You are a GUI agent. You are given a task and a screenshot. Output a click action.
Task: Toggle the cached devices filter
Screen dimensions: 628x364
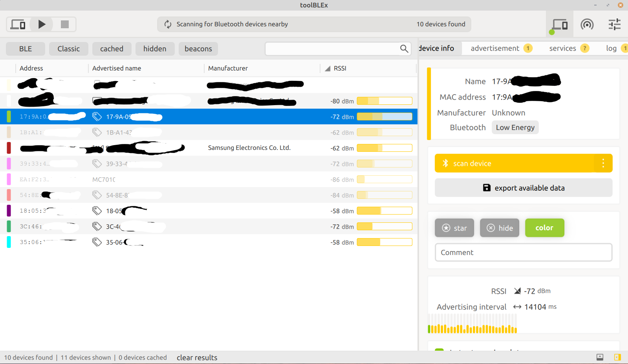pyautogui.click(x=112, y=49)
